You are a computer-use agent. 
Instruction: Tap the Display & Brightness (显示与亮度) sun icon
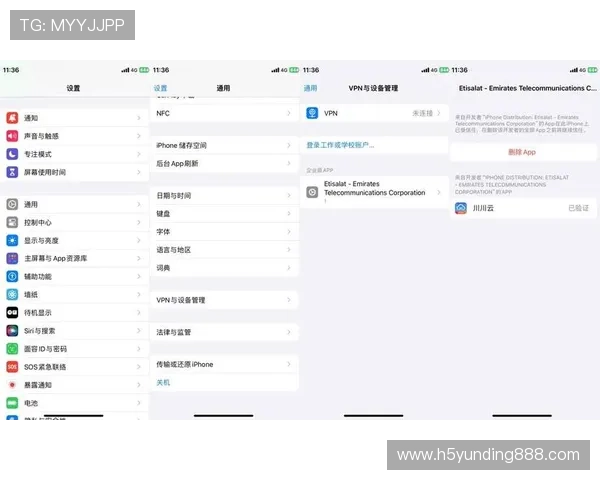click(x=12, y=240)
